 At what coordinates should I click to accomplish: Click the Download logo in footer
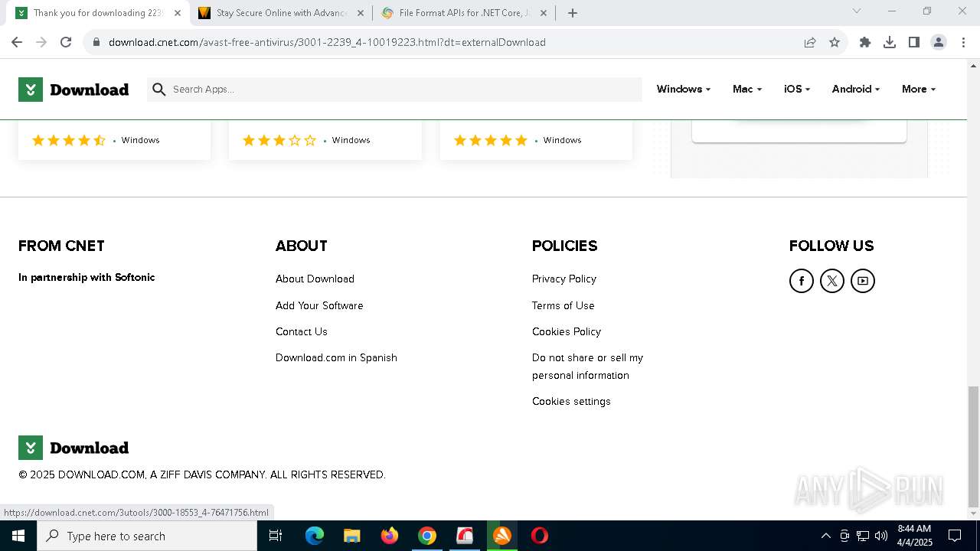pyautogui.click(x=73, y=448)
